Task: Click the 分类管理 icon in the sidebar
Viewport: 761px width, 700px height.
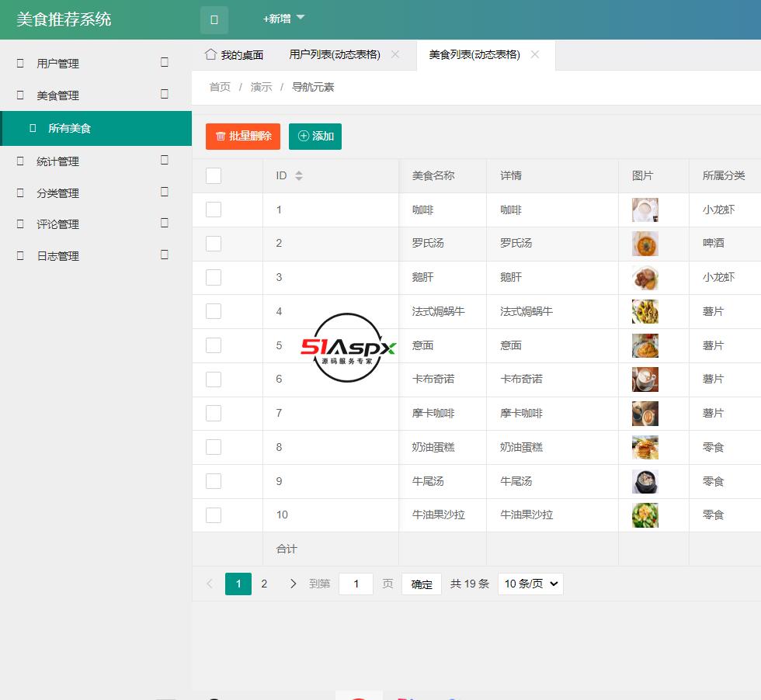Action: click(x=19, y=192)
